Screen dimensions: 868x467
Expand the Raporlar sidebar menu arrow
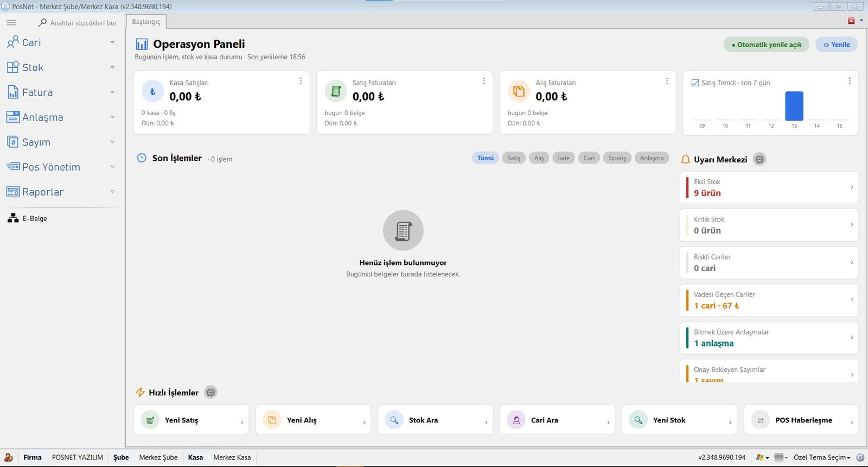112,192
